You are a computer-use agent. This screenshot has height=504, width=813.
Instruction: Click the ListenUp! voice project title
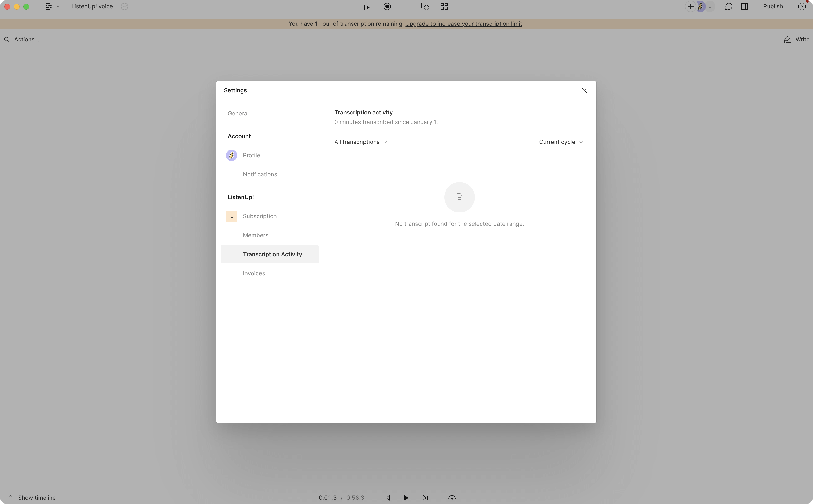(x=92, y=6)
